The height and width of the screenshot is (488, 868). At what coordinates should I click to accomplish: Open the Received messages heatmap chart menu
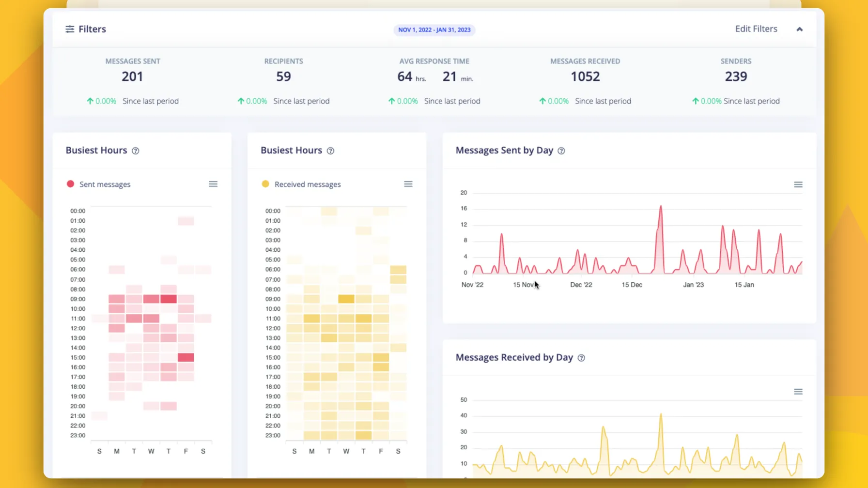coord(408,184)
